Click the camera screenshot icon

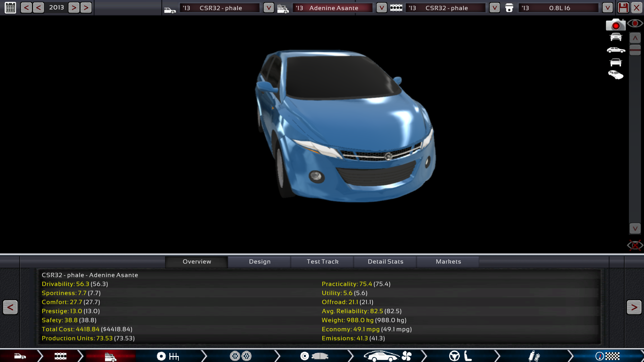coord(615,25)
